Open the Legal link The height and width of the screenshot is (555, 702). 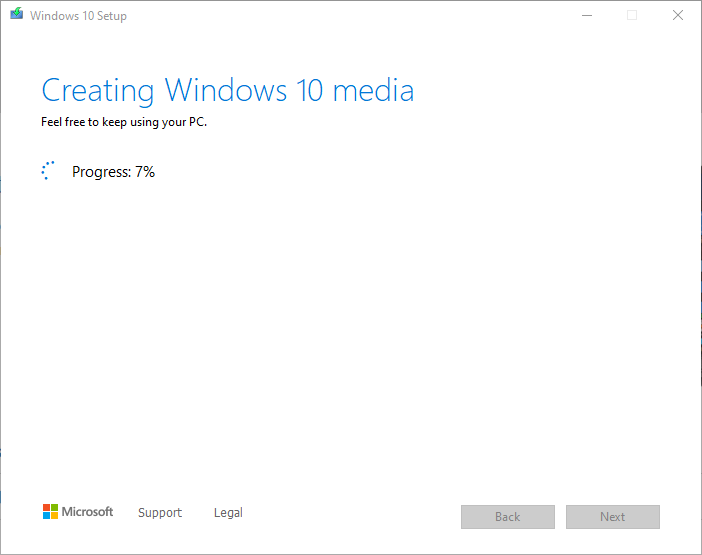click(228, 513)
